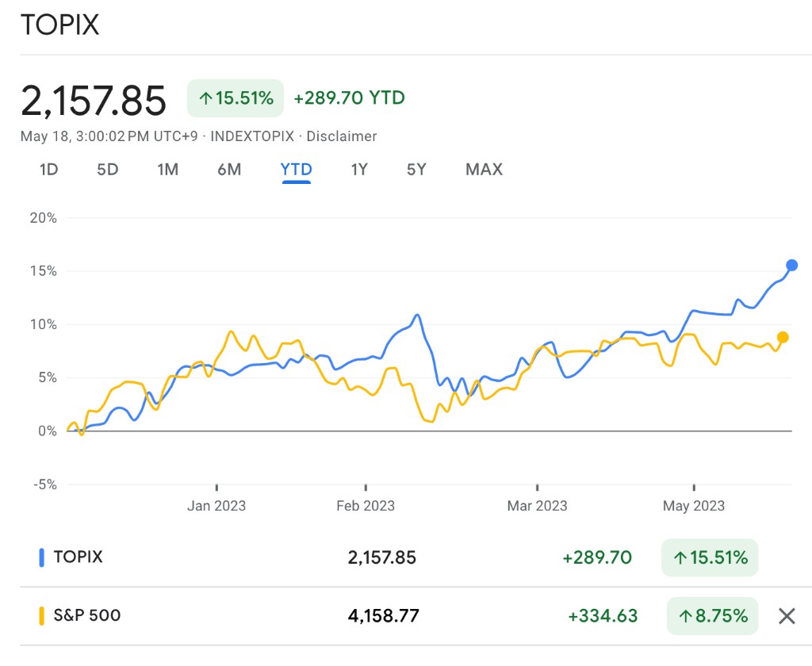Click the TOPIX row 15.51% change badge
This screenshot has height=666, width=812.
click(710, 557)
